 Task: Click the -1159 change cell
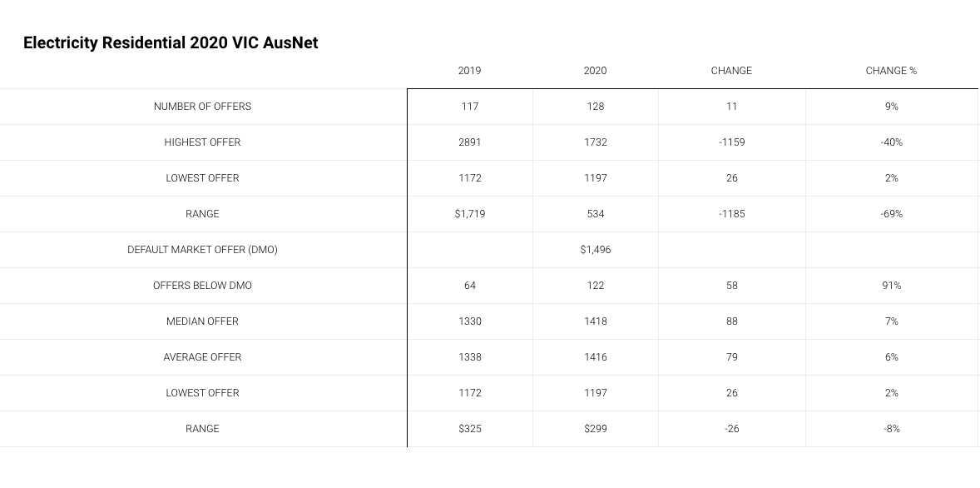(732, 142)
